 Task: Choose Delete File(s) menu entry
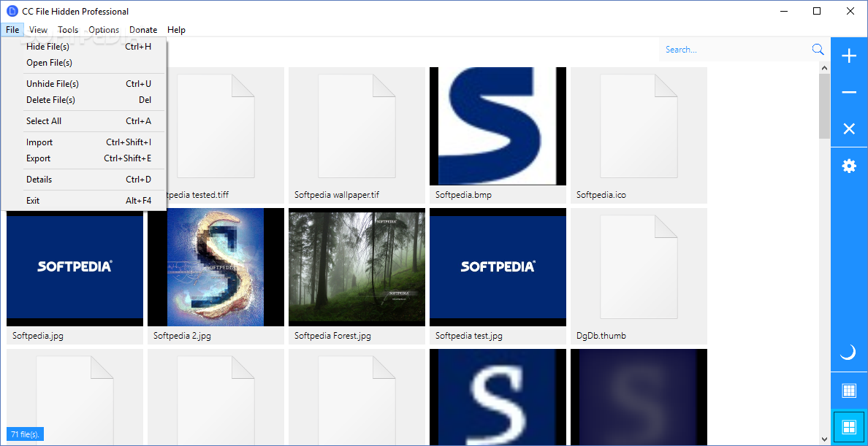click(83, 100)
